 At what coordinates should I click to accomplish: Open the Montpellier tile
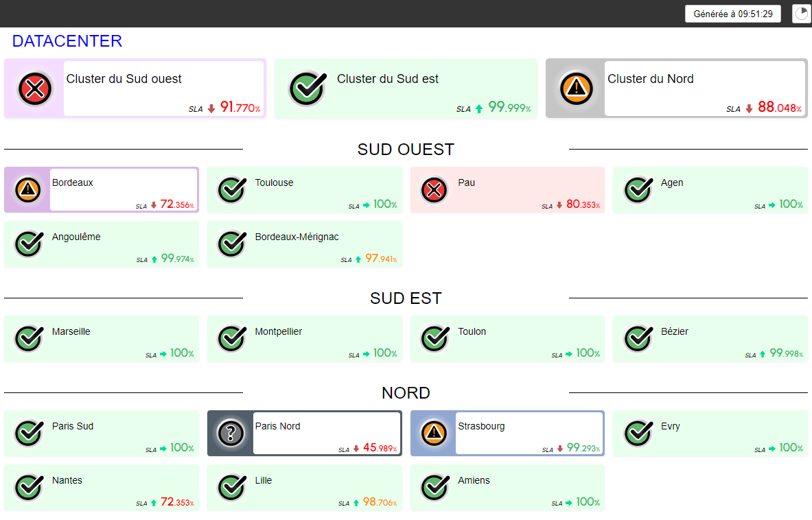pos(304,339)
